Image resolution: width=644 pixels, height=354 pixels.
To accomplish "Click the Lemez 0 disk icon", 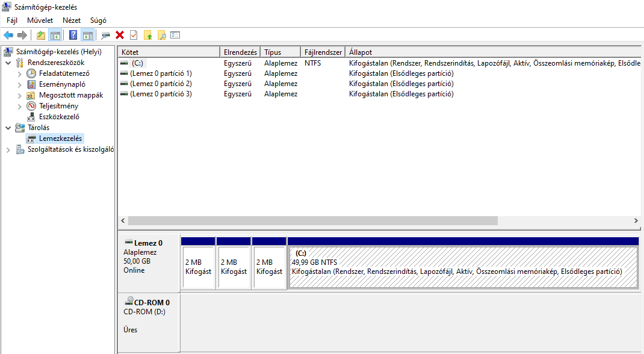I will (129, 242).
